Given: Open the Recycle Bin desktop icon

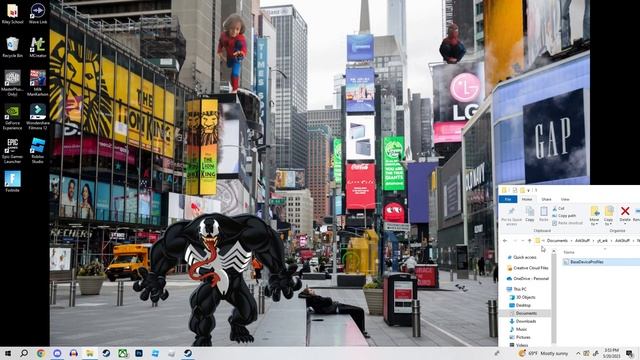Looking at the screenshot, I should 13,47.
